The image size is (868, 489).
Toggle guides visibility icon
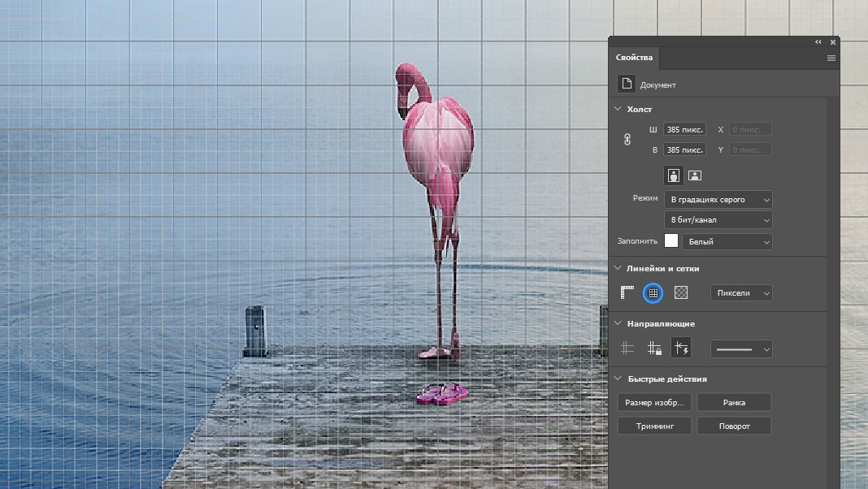tap(627, 348)
